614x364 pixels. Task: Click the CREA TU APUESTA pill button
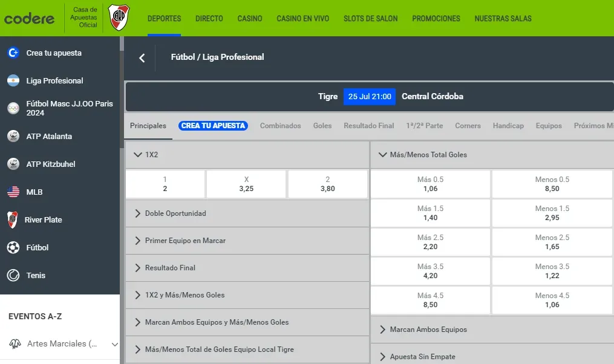213,126
